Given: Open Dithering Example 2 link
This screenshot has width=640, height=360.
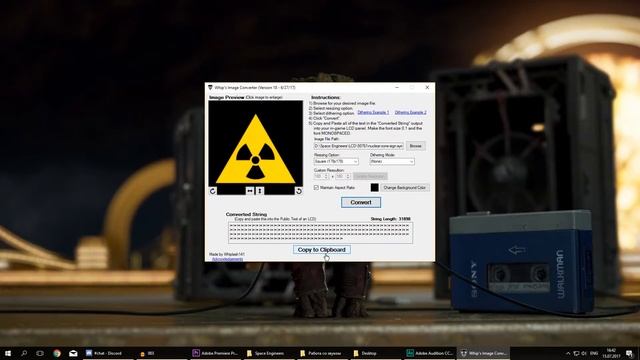Looking at the screenshot, I should (411, 112).
